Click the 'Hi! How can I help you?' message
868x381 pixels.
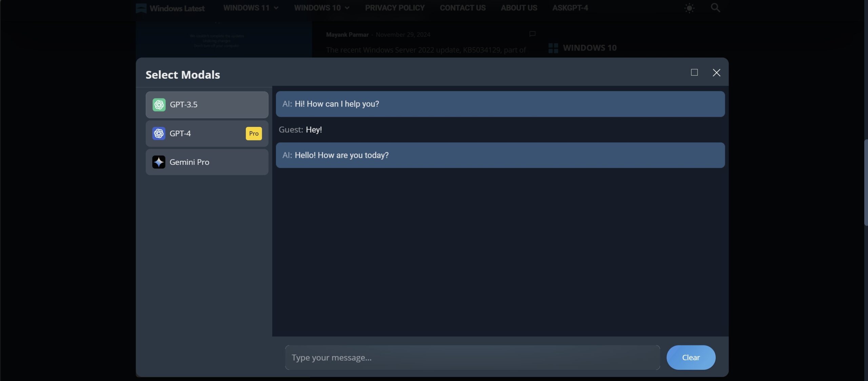click(x=500, y=104)
